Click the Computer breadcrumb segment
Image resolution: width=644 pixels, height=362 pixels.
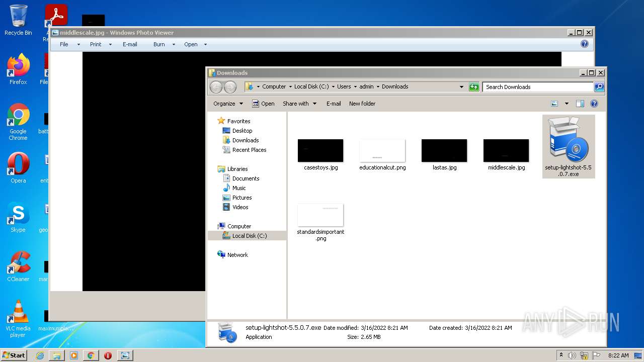[x=274, y=86]
